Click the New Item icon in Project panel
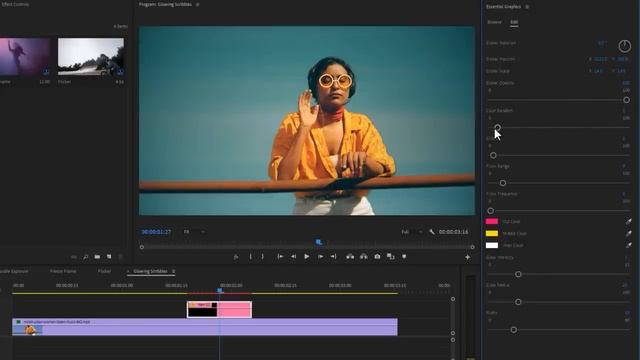This screenshot has width=640, height=360. point(109,257)
